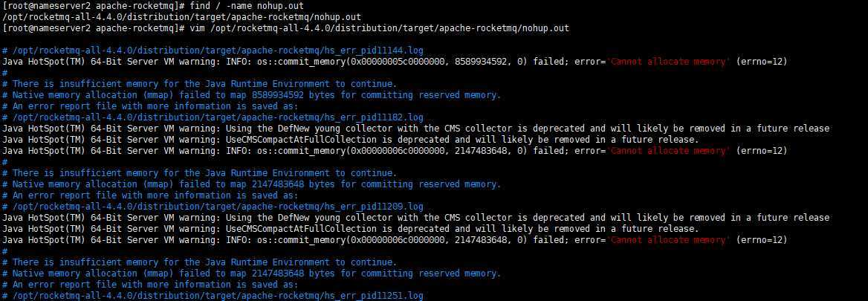Click the first 'error report file' comment line
The width and height of the screenshot is (868, 301).
(x=150, y=106)
